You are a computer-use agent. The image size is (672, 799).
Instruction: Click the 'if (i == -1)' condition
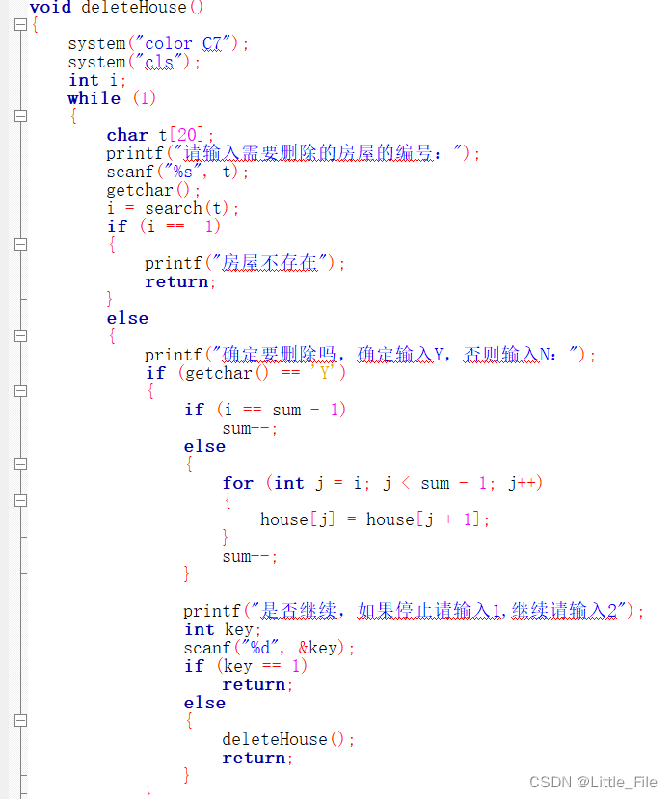click(x=164, y=226)
